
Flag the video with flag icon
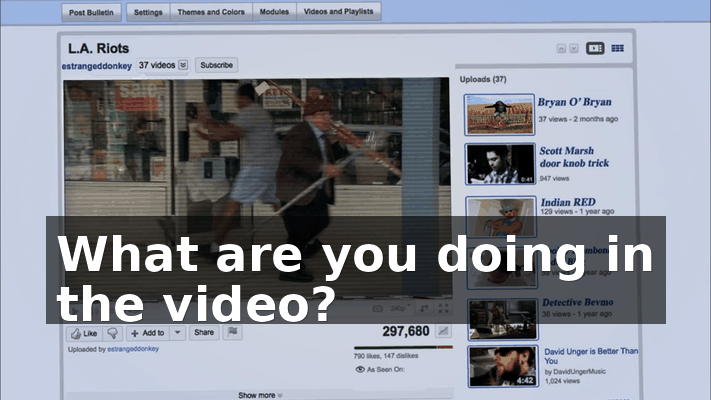coord(233,332)
